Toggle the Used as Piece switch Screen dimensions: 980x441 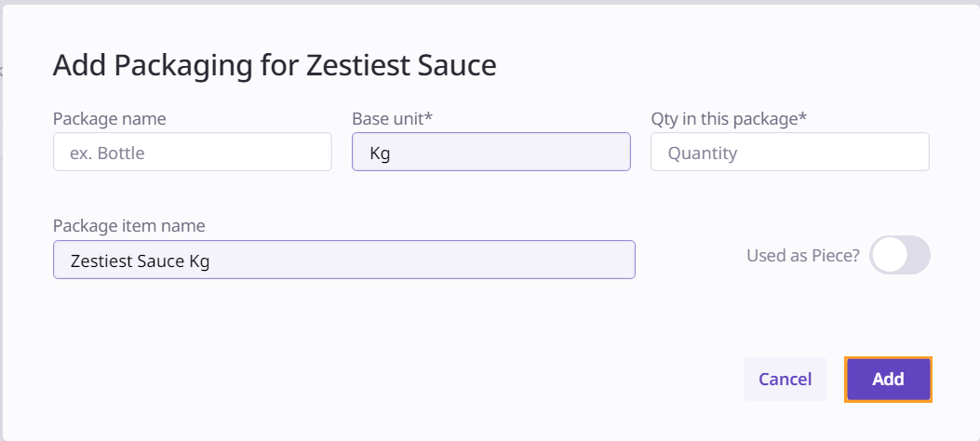[x=899, y=255]
